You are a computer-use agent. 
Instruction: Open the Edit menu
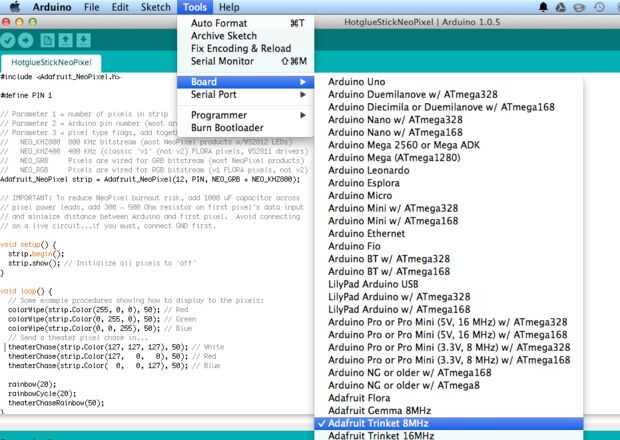coord(120,7)
